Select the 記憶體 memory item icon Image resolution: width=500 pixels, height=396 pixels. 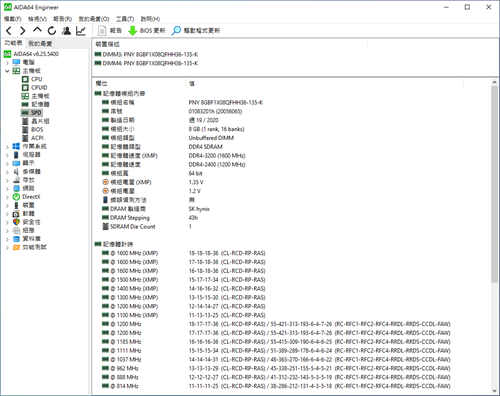(x=25, y=104)
